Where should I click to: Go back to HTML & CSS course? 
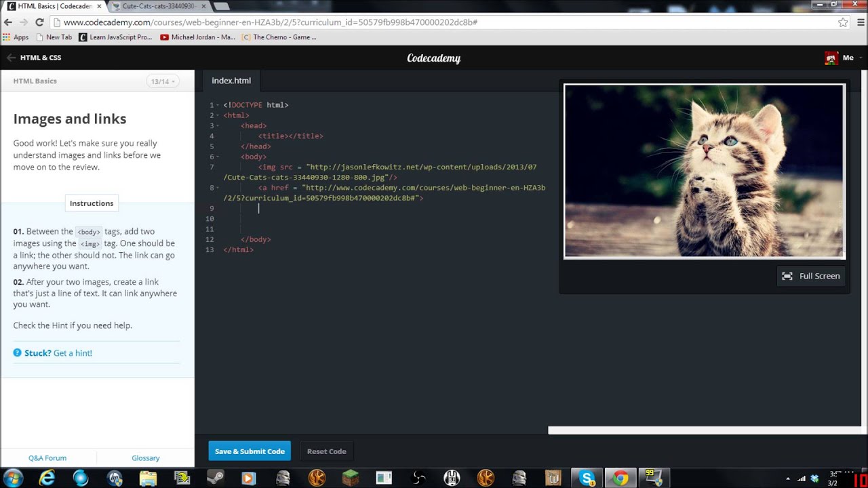[x=34, y=58]
